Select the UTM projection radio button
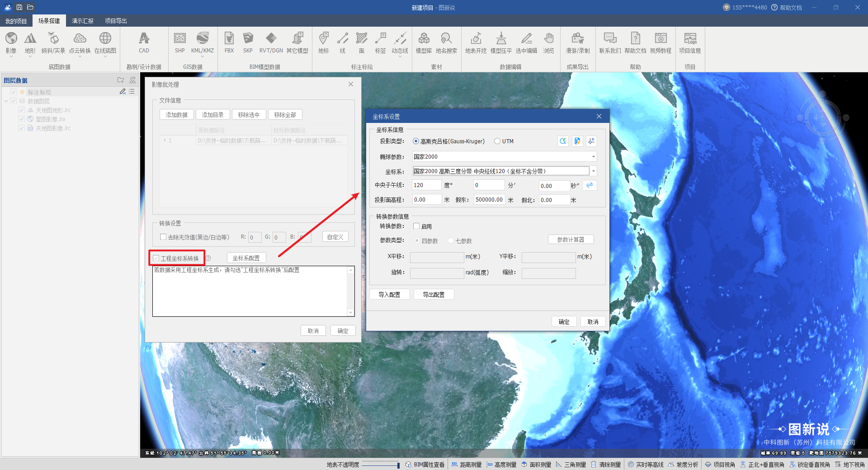Viewport: 868px width, 470px height. (497, 141)
